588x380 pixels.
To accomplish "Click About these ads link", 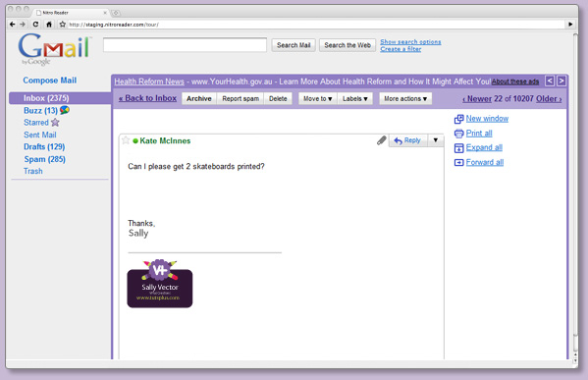I will click(x=515, y=81).
